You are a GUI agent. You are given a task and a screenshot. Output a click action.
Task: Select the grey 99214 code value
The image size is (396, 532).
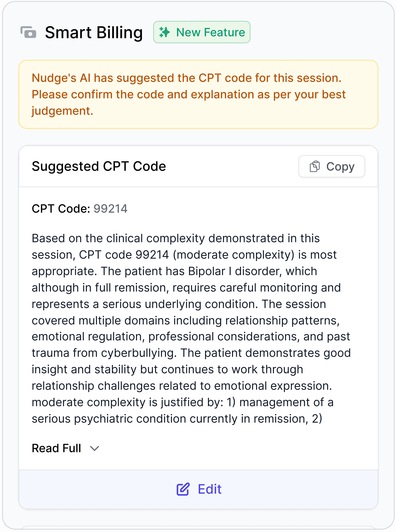[x=110, y=209]
